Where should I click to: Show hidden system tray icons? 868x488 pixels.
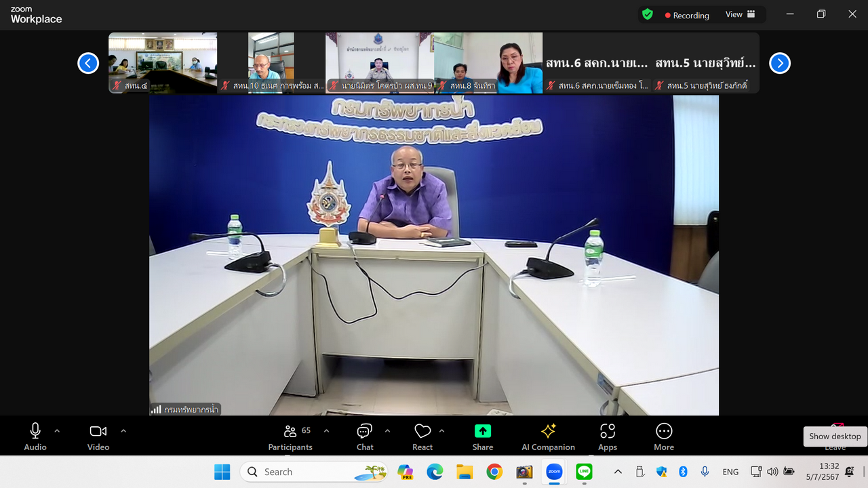(x=618, y=472)
